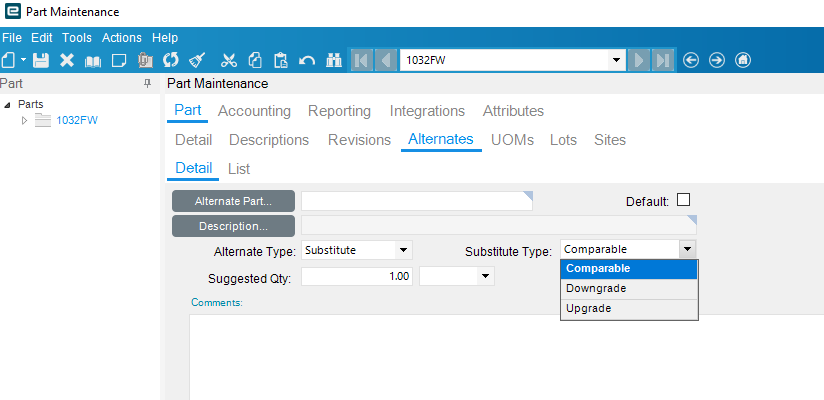
Task: Pin the Part tree panel
Action: pyautogui.click(x=148, y=84)
